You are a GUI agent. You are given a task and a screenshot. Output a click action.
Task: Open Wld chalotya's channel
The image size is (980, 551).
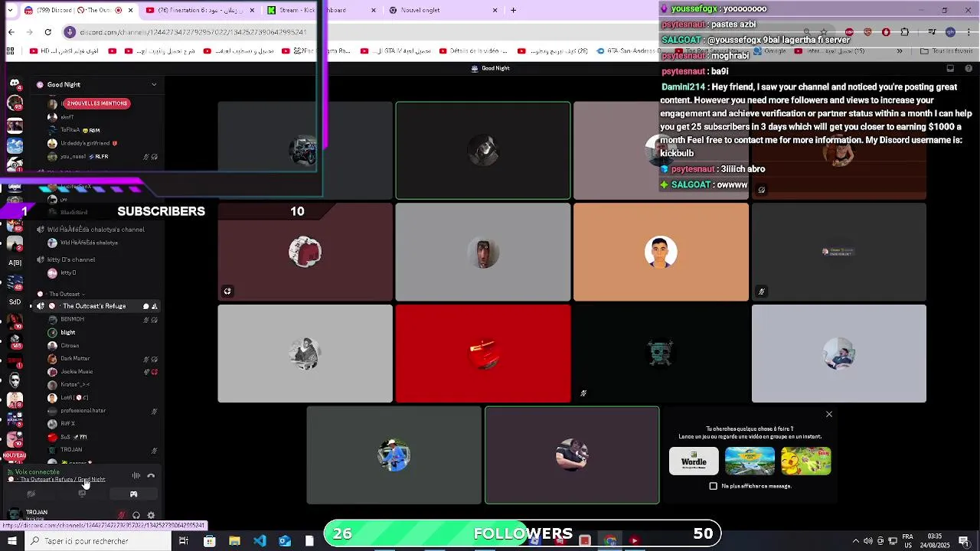[96, 230]
